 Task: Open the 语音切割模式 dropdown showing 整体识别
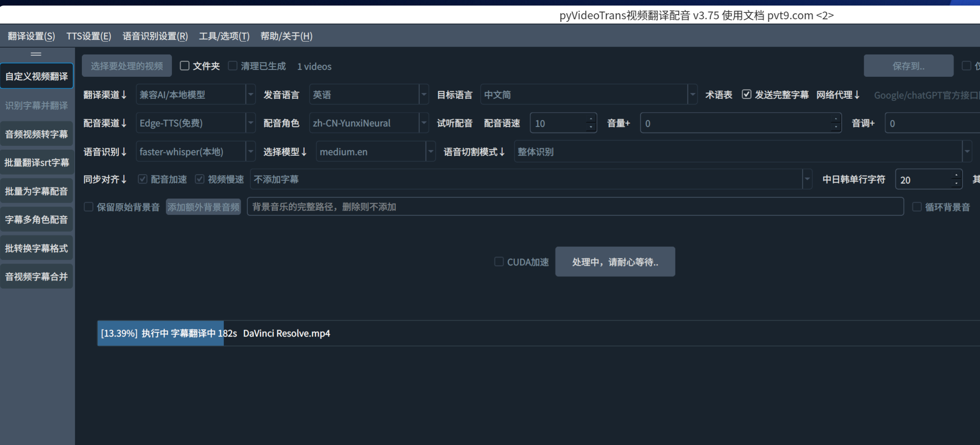743,151
